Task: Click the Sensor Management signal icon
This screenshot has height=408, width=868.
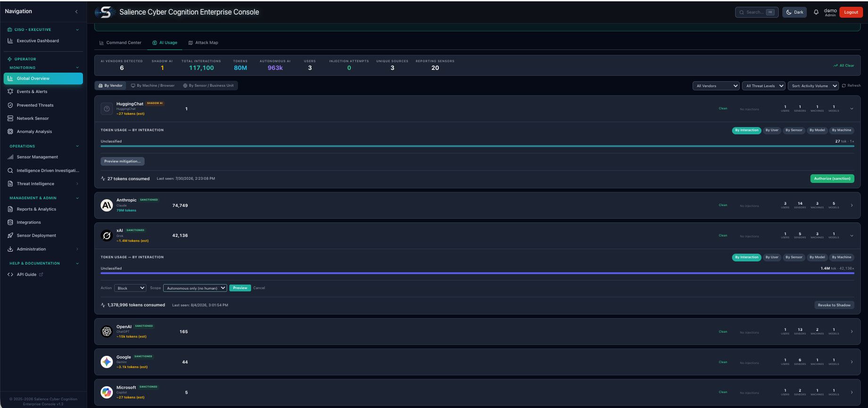Action: (x=10, y=157)
